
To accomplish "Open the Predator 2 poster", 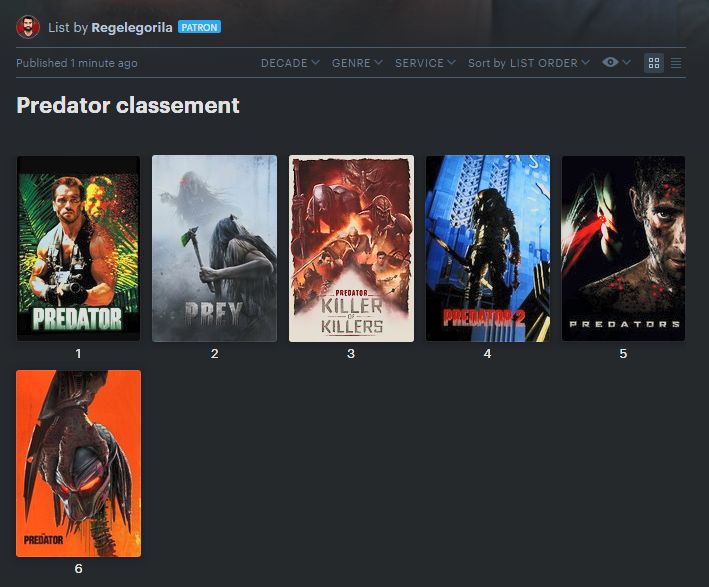I will pos(488,248).
